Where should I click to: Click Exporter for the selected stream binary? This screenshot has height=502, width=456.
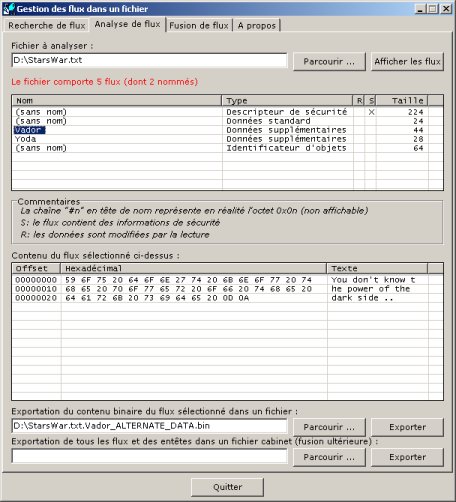pos(407,427)
